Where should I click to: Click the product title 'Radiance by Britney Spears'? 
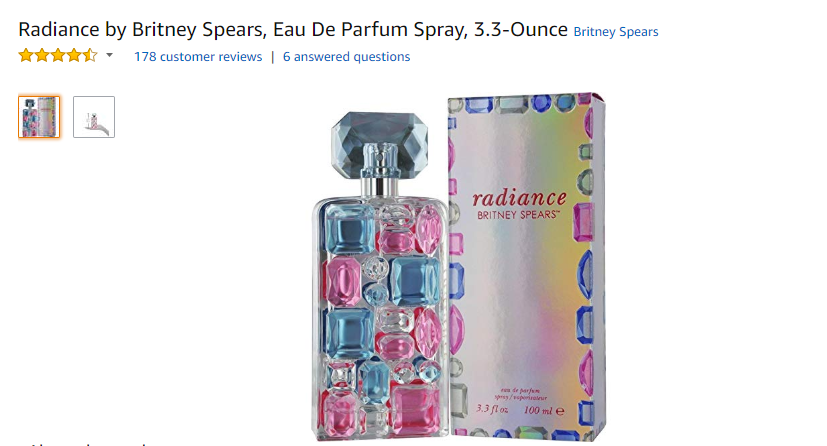(x=141, y=30)
